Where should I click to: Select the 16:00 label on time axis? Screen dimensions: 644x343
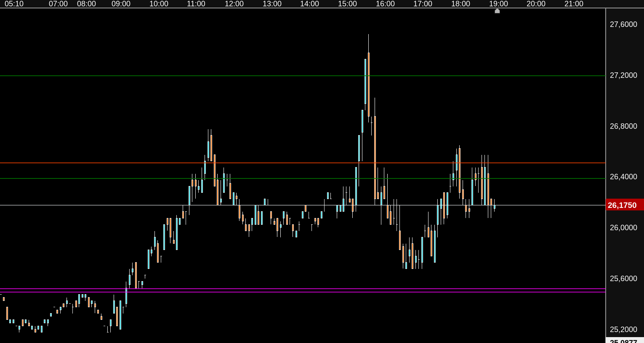(x=385, y=4)
